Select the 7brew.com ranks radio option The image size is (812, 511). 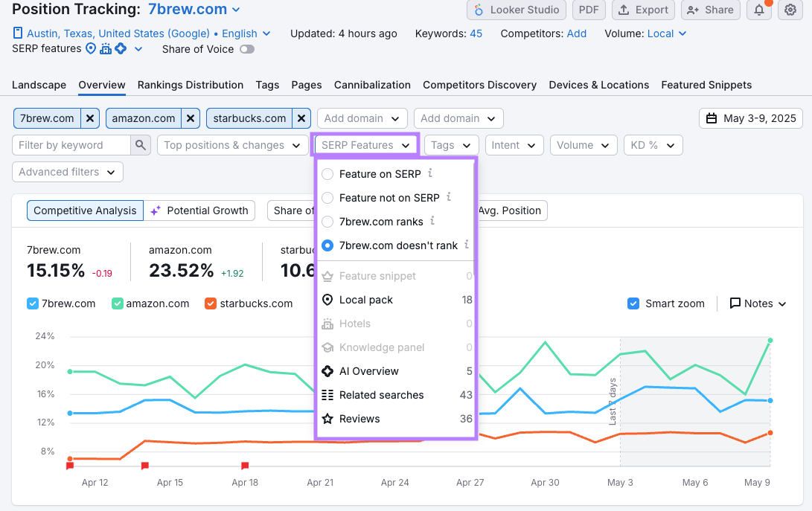coord(327,222)
